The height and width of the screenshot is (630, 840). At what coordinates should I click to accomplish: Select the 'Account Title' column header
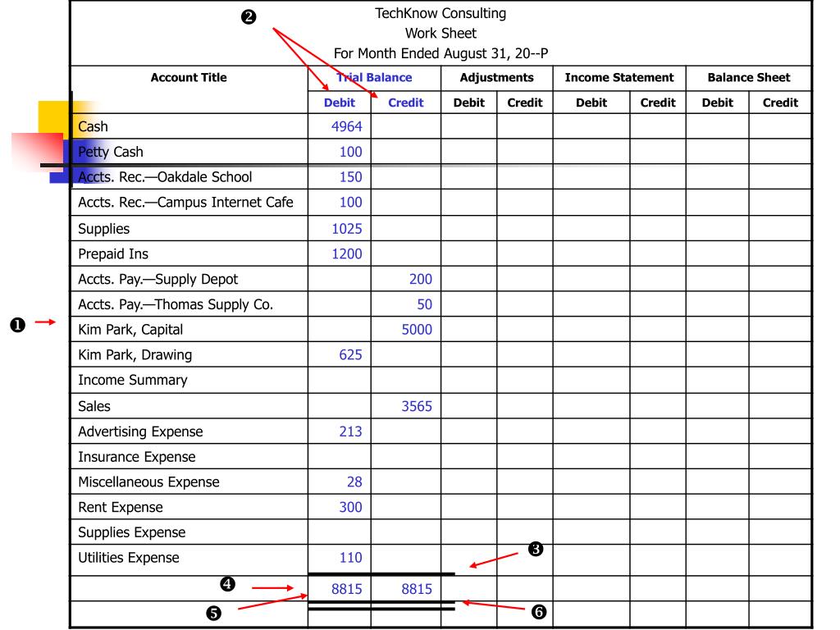189,78
